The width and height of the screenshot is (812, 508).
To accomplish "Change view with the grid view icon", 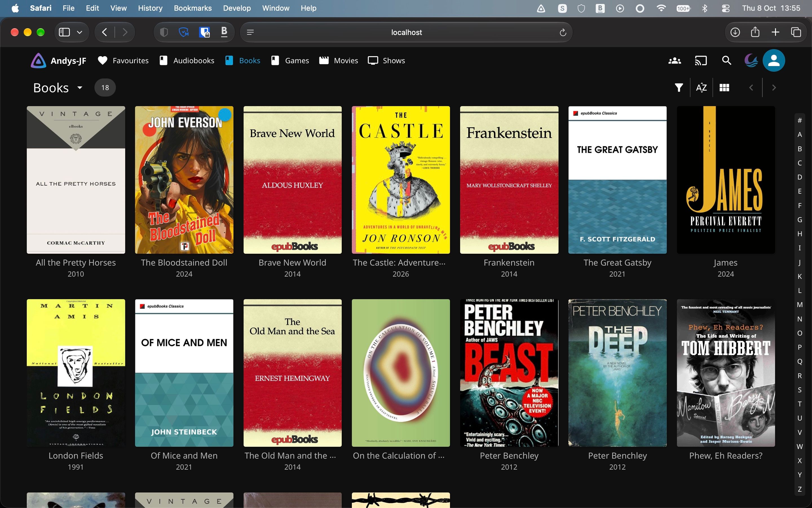I will click(x=724, y=88).
